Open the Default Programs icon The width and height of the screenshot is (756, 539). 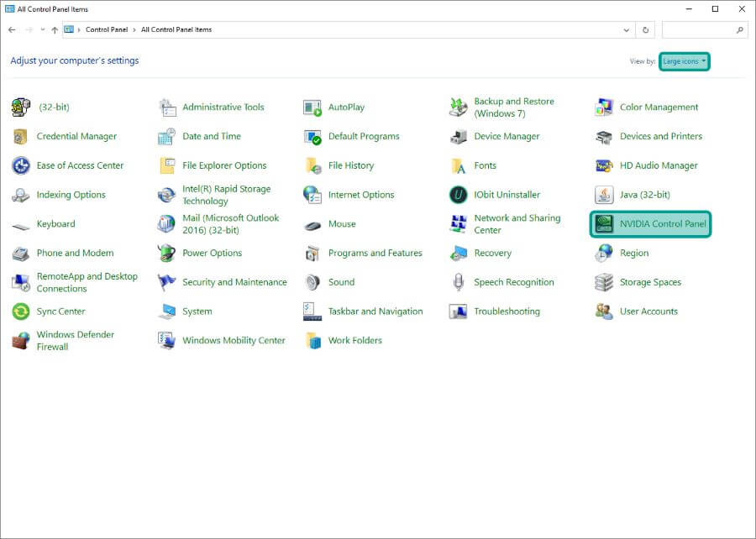(x=312, y=137)
